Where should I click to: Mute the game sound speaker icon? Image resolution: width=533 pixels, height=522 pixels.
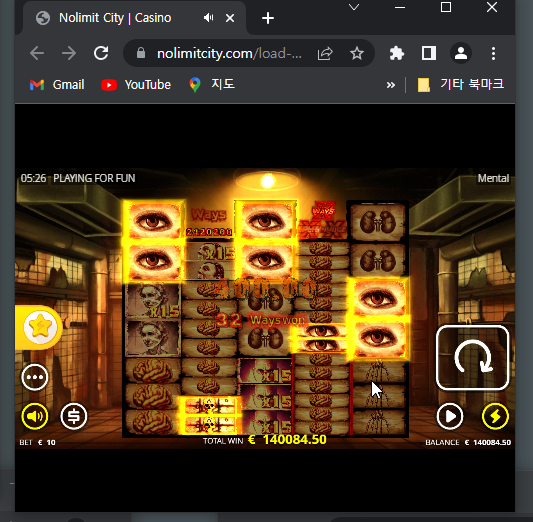(35, 416)
